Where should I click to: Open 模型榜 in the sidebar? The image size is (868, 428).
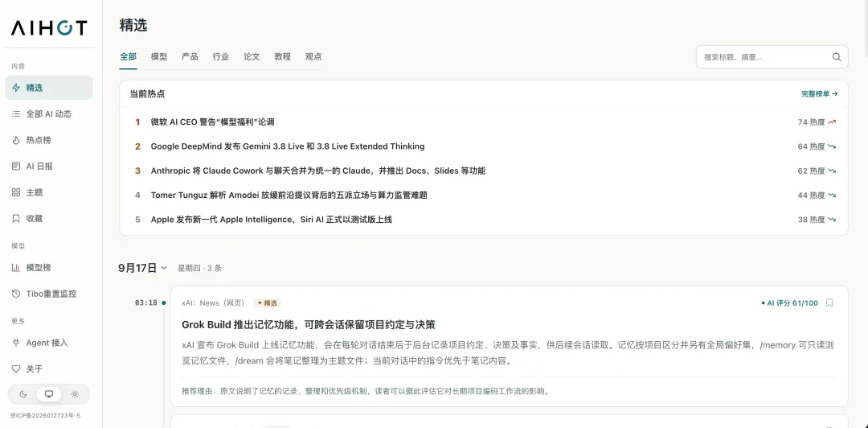49,267
